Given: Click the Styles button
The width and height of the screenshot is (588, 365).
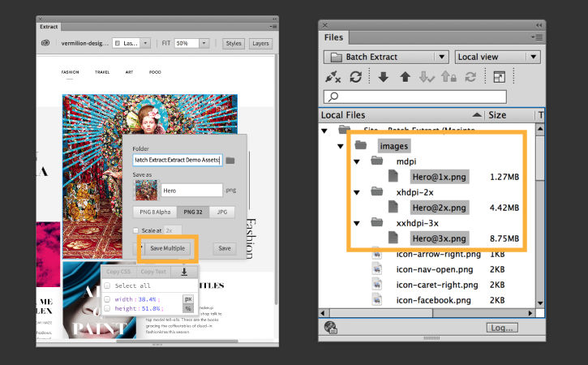Looking at the screenshot, I should [234, 44].
